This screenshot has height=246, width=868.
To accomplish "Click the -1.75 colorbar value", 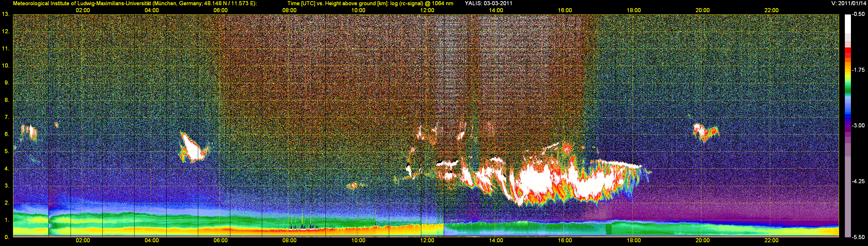I will tap(858, 70).
